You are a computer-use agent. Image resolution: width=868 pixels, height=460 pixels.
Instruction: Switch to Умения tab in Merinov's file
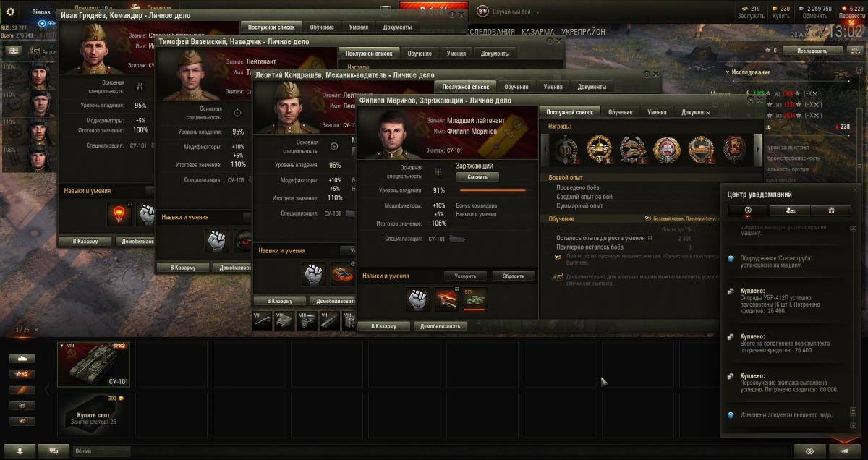(x=657, y=112)
